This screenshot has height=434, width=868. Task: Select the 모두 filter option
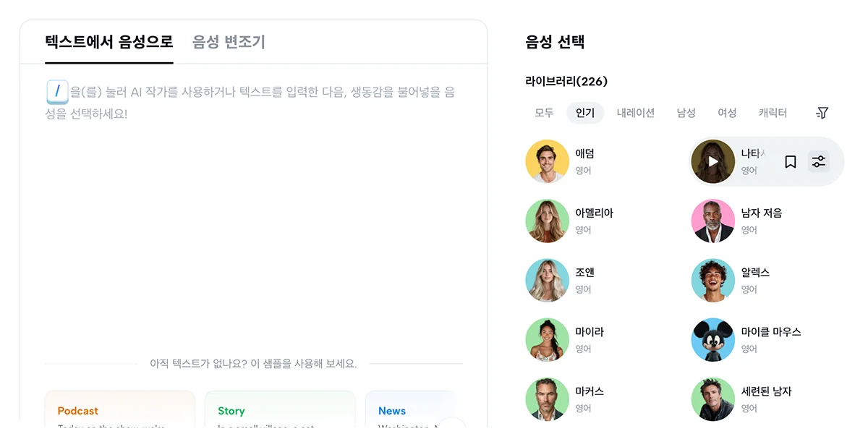click(544, 113)
